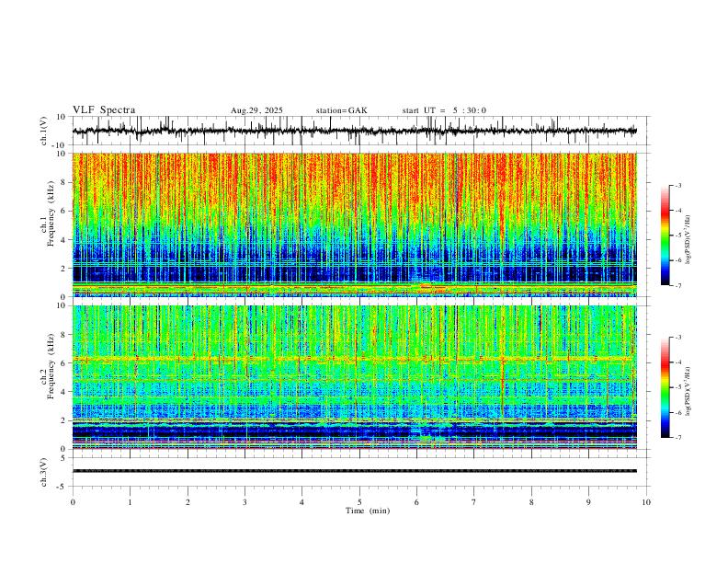
Task: Click the time axis tick label "7"
Action: [x=474, y=502]
